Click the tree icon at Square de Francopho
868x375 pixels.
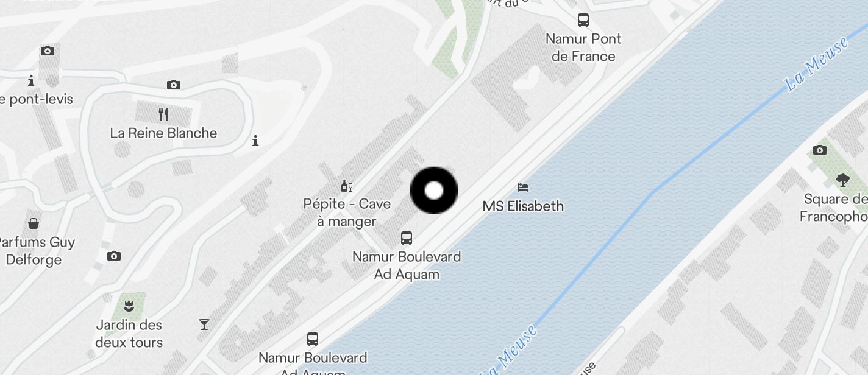[843, 180]
